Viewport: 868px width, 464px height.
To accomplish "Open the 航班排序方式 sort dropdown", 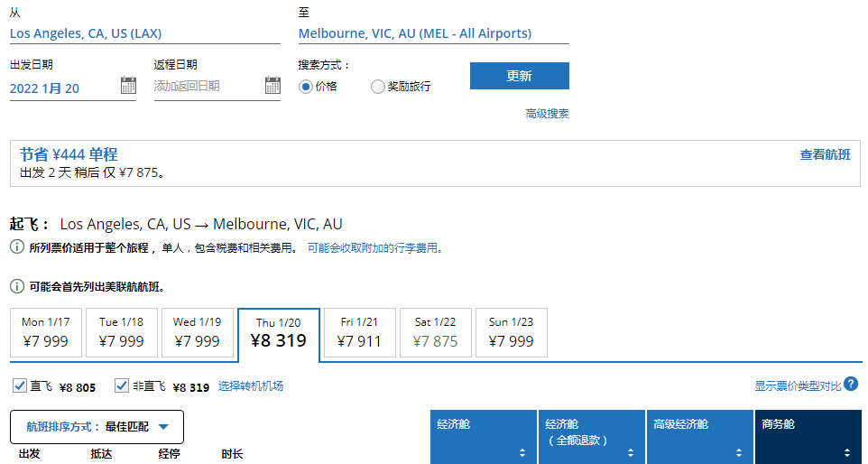I will [97, 427].
